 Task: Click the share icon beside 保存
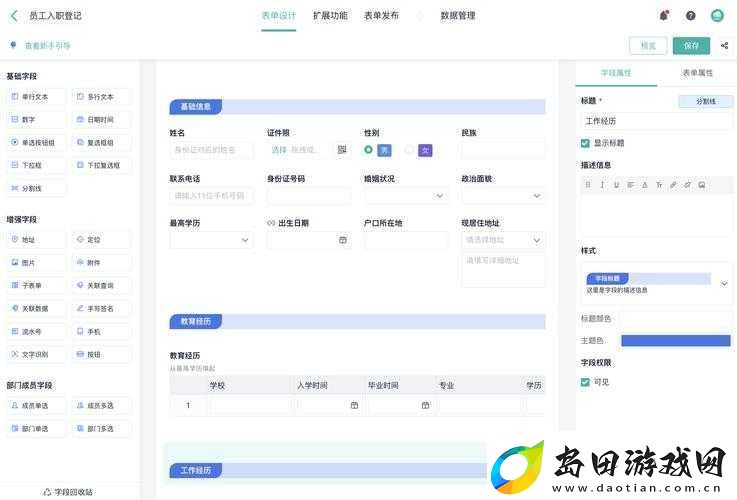pos(724,46)
